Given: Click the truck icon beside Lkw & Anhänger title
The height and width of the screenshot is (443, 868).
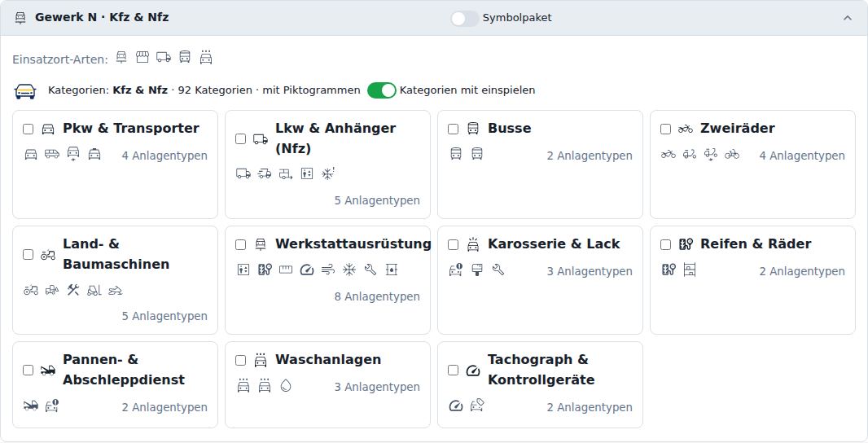Looking at the screenshot, I should click(261, 139).
